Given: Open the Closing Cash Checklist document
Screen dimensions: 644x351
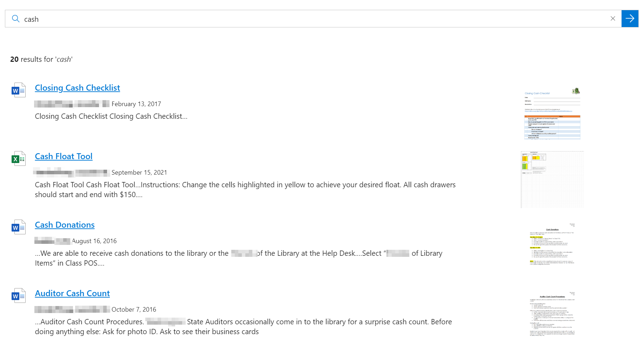Looking at the screenshot, I should pos(77,88).
